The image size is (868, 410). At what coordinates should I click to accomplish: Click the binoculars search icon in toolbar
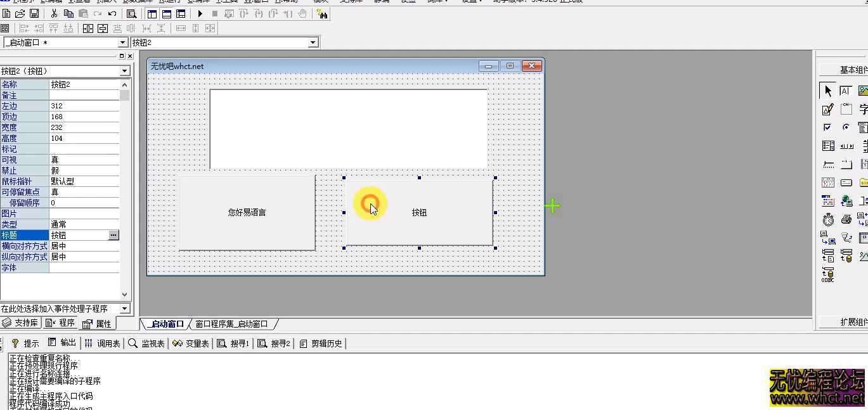[x=323, y=13]
